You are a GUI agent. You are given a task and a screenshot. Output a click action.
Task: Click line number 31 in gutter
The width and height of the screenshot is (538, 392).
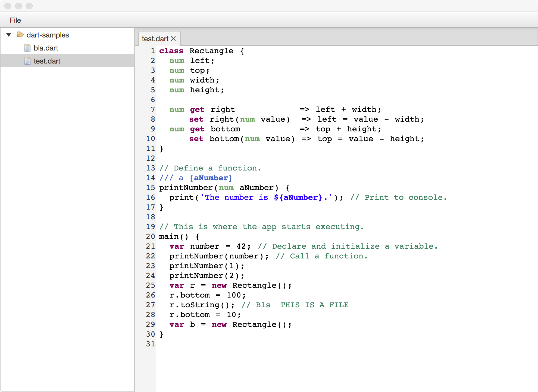pyautogui.click(x=151, y=344)
